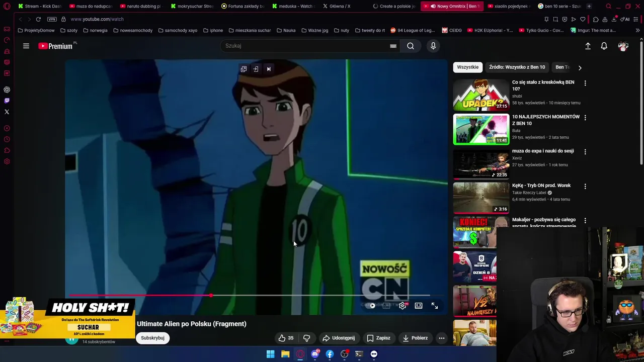Open a new browser tab with plus
The width and height of the screenshot is (644, 362).
click(x=589, y=6)
